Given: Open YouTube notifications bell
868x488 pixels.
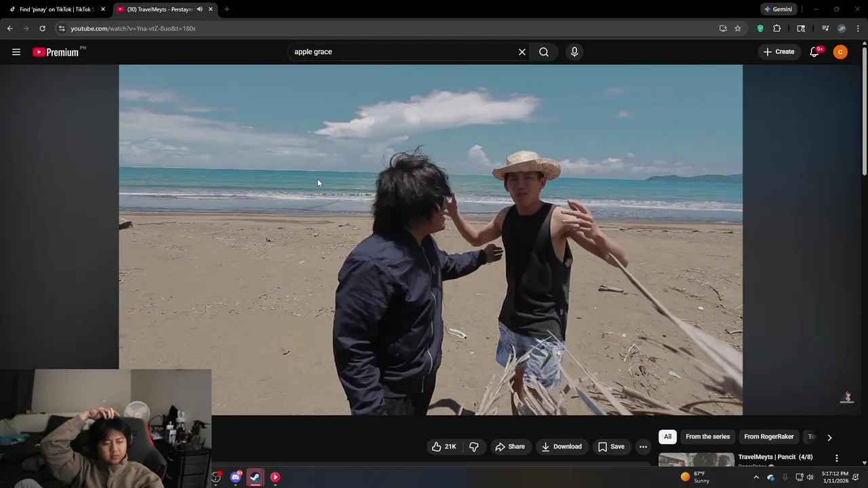Looking at the screenshot, I should tap(814, 52).
